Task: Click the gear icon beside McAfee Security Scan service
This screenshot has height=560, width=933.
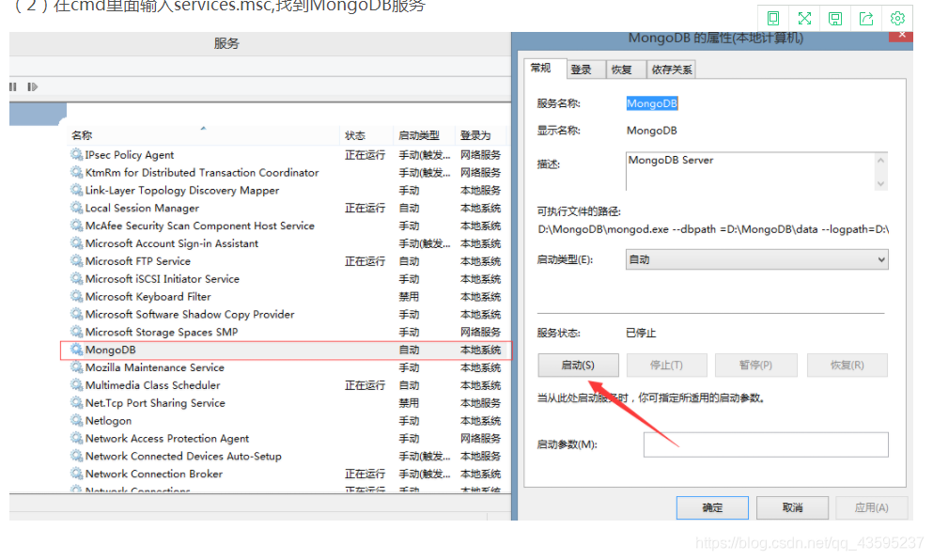Action: 76,226
